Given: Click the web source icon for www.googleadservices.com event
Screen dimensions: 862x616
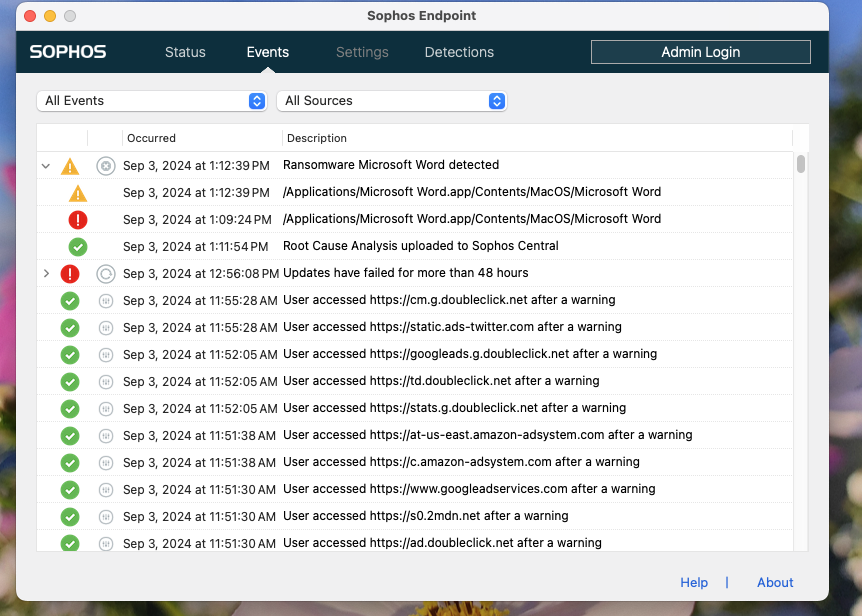Looking at the screenshot, I should [106, 490].
